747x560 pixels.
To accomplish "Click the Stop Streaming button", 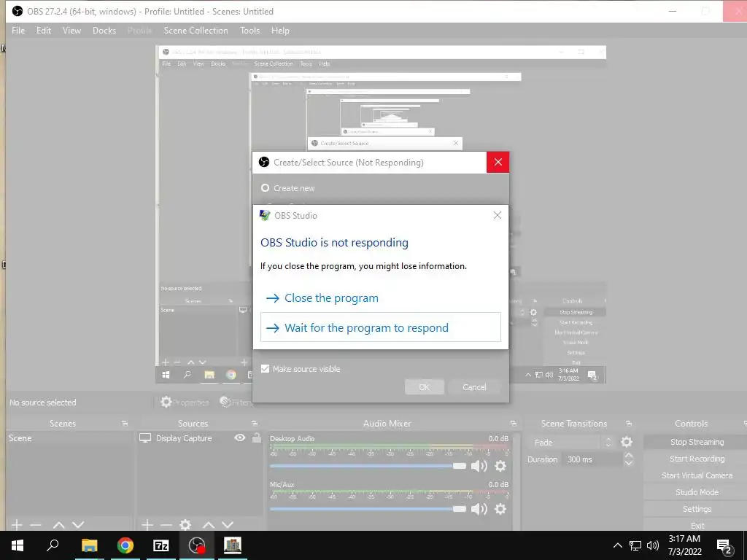I will 697,442.
